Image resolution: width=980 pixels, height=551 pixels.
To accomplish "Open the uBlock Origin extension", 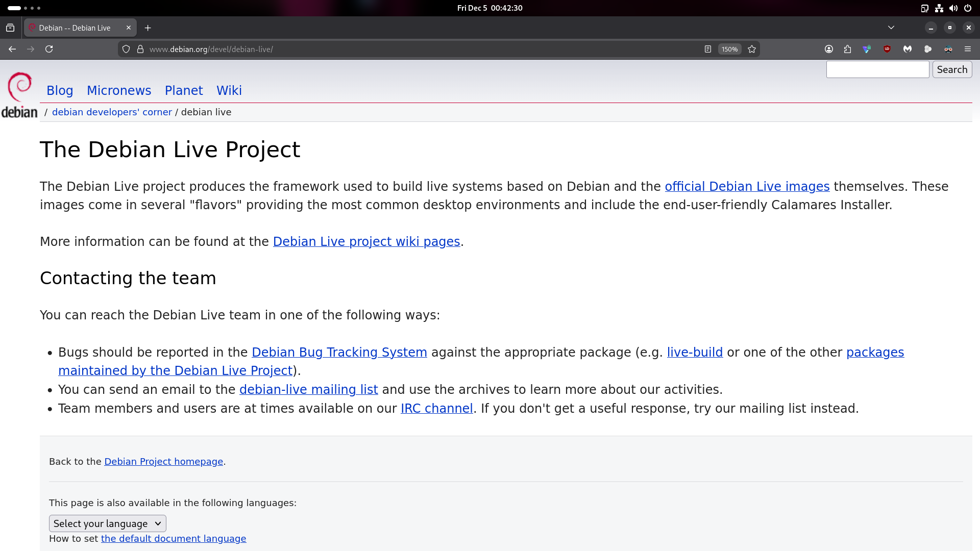I will click(887, 49).
